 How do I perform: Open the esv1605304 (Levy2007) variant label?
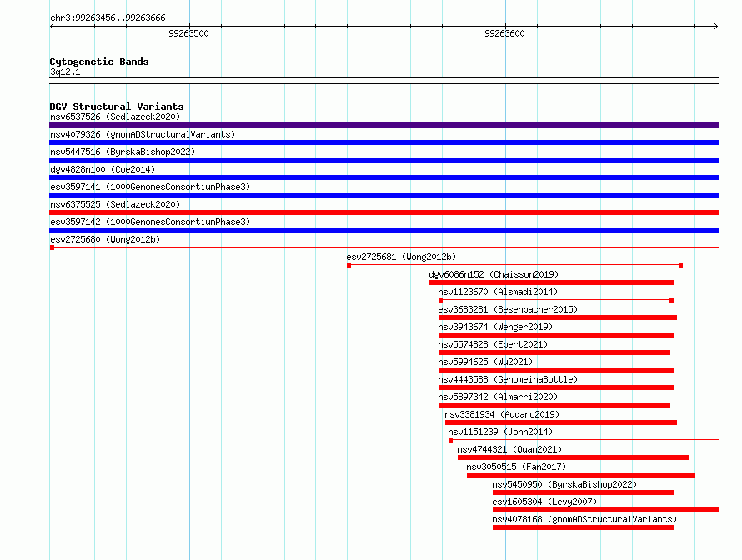tap(544, 502)
